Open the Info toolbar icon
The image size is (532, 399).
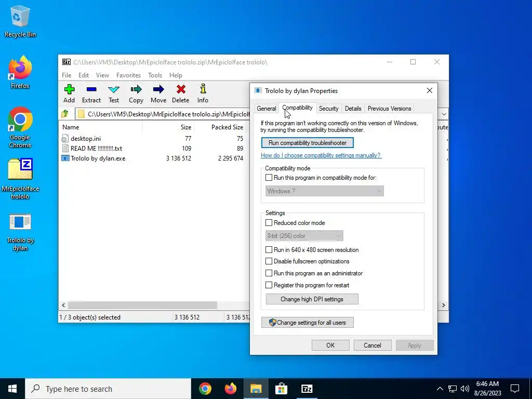click(203, 94)
